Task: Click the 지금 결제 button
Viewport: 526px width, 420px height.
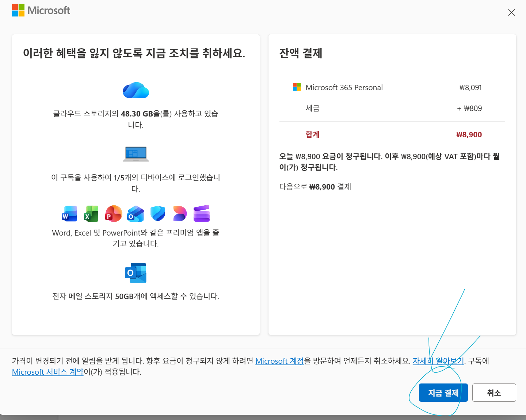Action: [443, 393]
